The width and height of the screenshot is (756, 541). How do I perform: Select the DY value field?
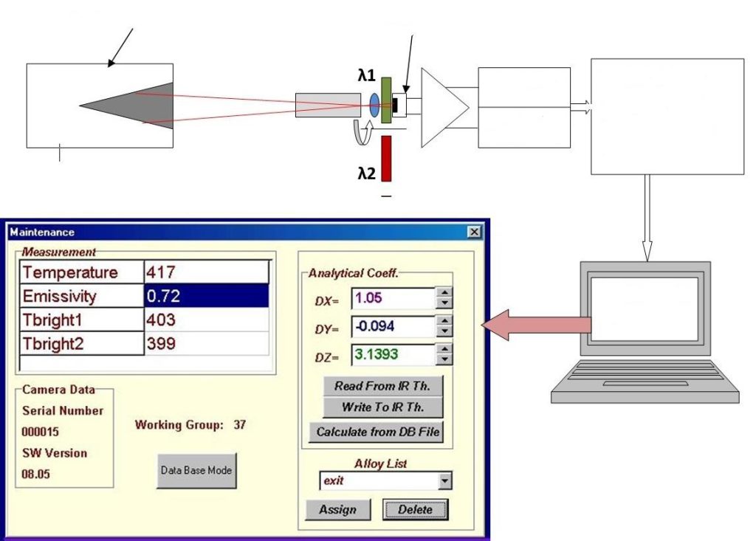coord(392,327)
